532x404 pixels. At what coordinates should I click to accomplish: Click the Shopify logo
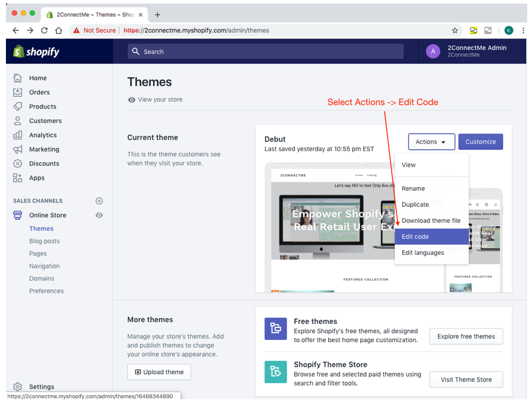coord(36,52)
